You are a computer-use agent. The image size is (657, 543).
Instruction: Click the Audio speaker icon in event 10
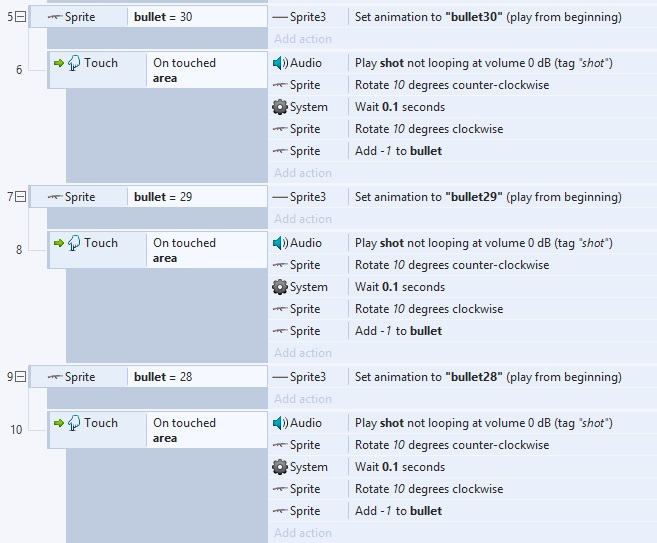pos(280,423)
